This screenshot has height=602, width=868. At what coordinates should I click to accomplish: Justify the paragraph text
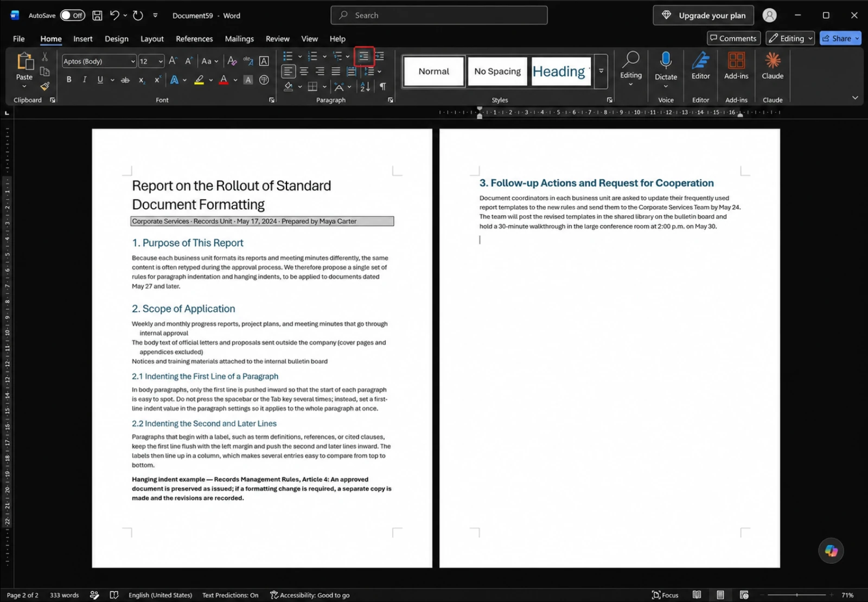pyautogui.click(x=336, y=71)
